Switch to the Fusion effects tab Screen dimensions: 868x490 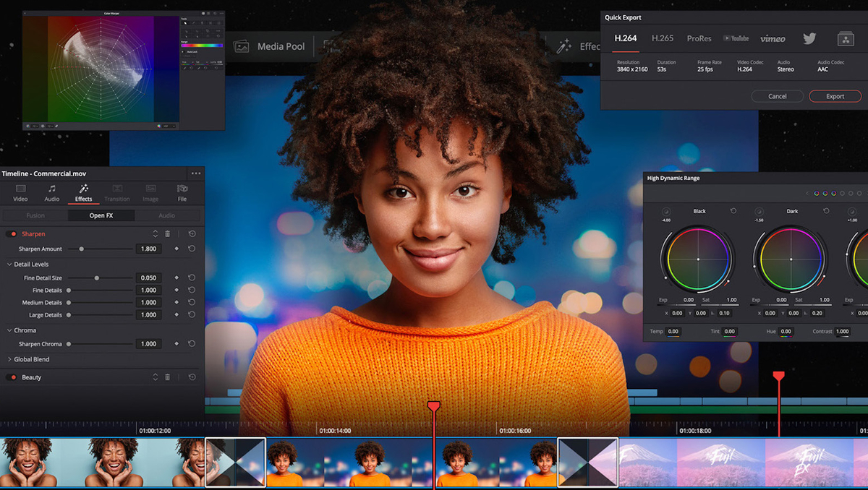pos(35,215)
